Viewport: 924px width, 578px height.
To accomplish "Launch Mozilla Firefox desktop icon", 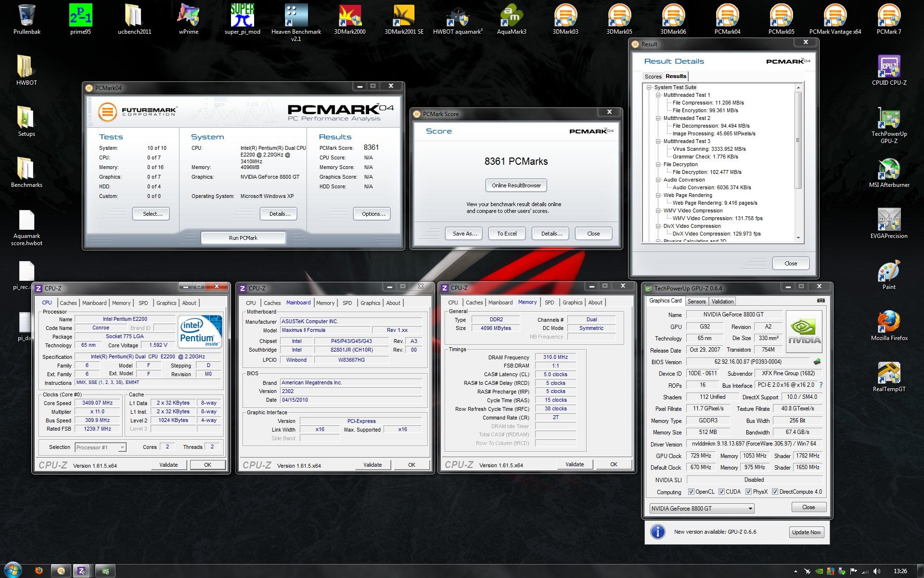I will click(889, 326).
